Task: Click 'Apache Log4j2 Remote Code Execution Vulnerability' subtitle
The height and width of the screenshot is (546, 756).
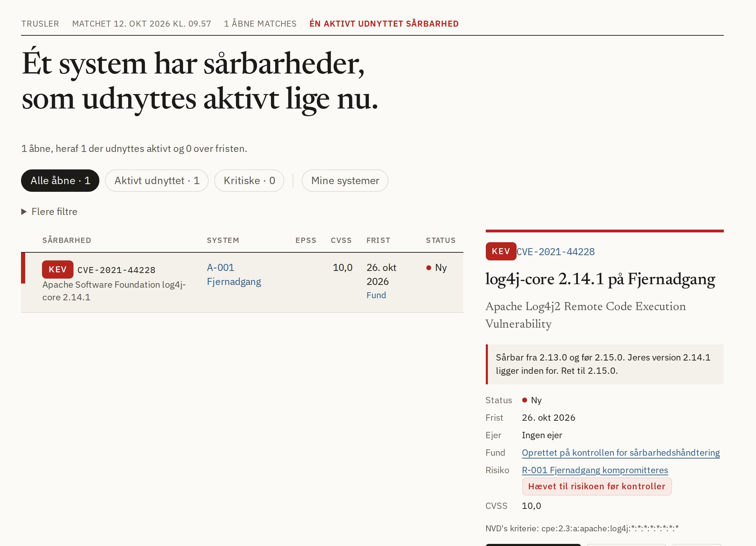Action: pyautogui.click(x=586, y=315)
